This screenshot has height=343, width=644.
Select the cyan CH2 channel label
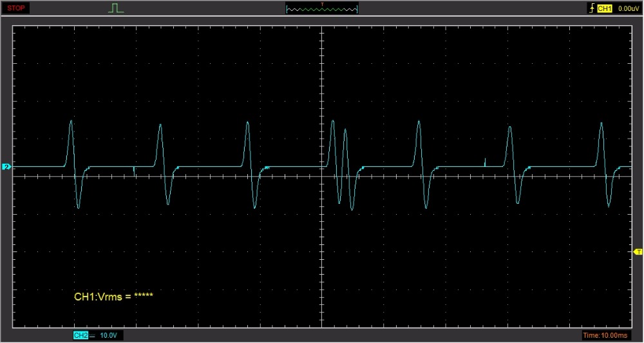tap(80, 335)
